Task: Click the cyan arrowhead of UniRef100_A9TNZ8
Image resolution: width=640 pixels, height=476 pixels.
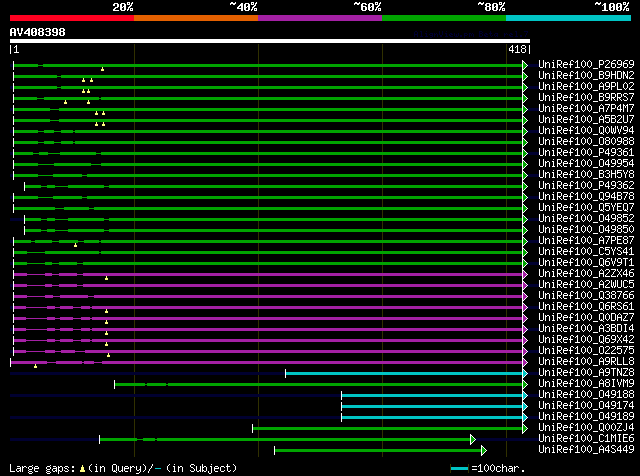Action: point(525,374)
